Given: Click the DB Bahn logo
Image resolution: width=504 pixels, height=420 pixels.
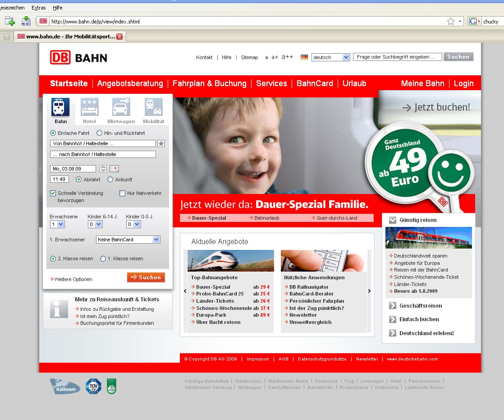Looking at the screenshot, I should pyautogui.click(x=78, y=58).
